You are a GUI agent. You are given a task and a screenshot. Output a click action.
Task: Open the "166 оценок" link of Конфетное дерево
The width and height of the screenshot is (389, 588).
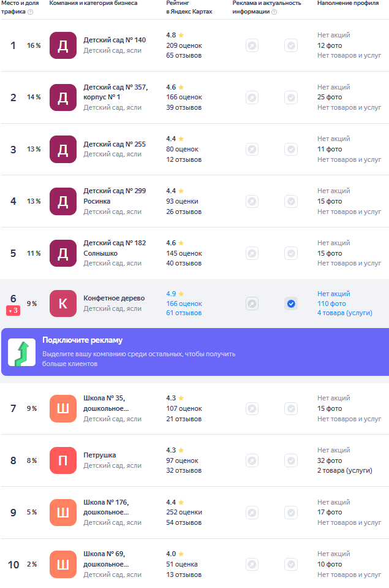(x=184, y=304)
